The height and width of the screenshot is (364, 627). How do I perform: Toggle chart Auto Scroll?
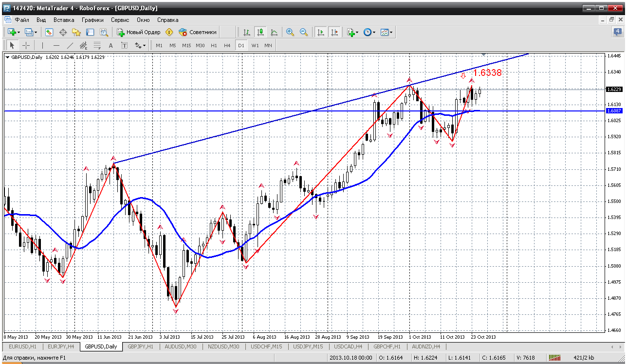321,32
